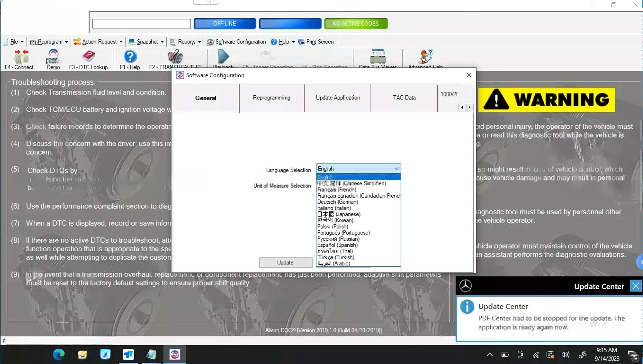
Task: Open the File menu
Action: [14, 42]
